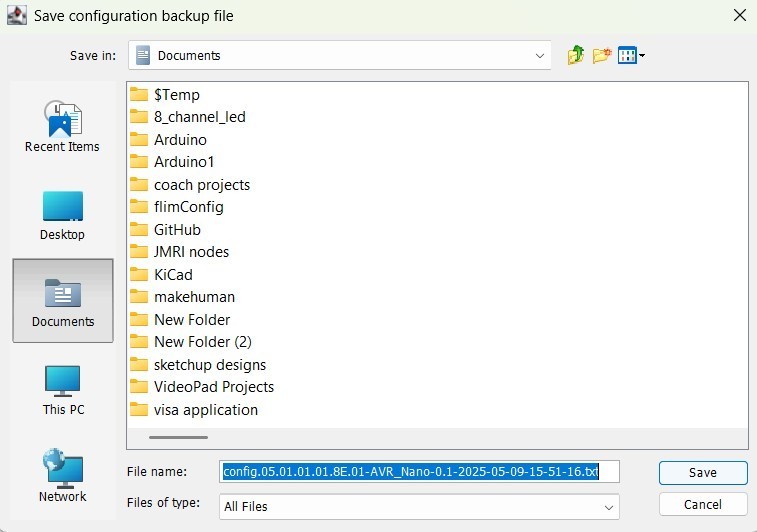Image resolution: width=757 pixels, height=532 pixels.
Task: Close the Save configuration backup dialog
Action: (740, 15)
